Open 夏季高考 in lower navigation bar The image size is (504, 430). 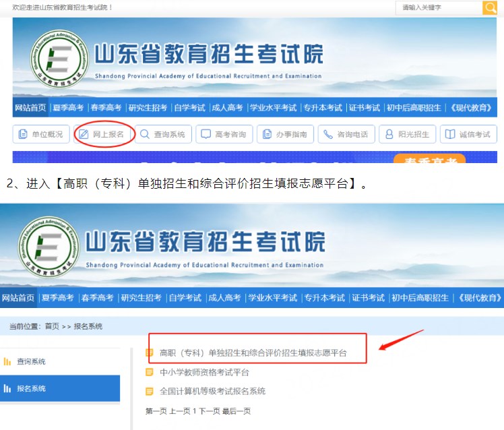[58, 298]
